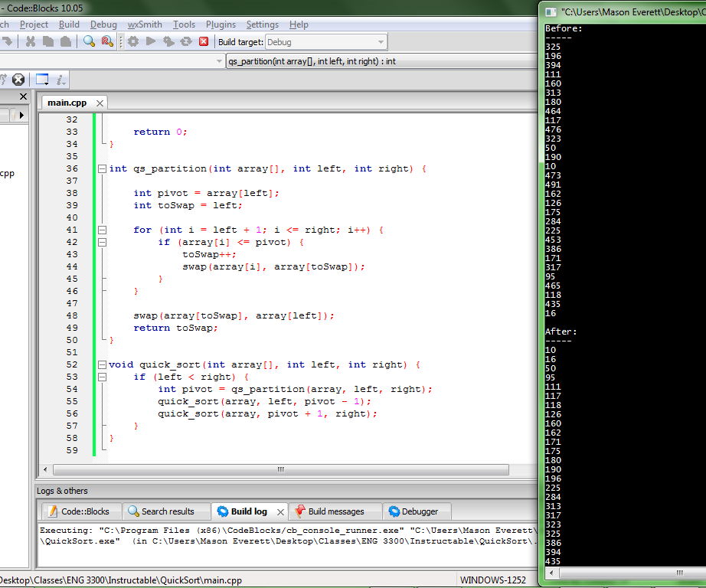This screenshot has width=706, height=588.
Task: Collapse the quick_sort function fold marker
Action: coord(102,364)
